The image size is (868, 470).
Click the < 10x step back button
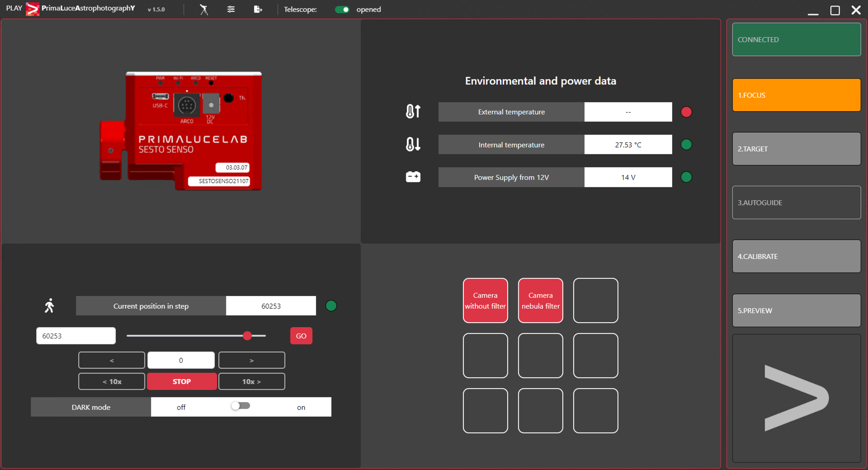(112, 381)
